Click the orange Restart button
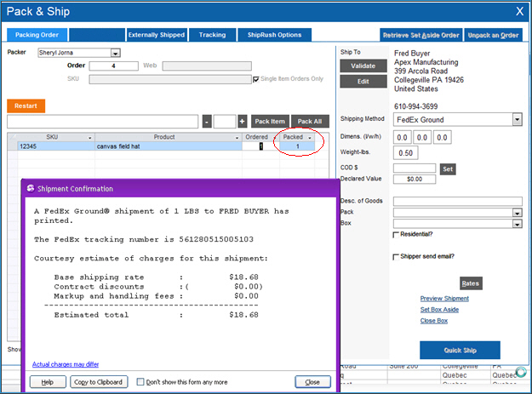Image resolution: width=532 pixels, height=394 pixels. point(26,106)
